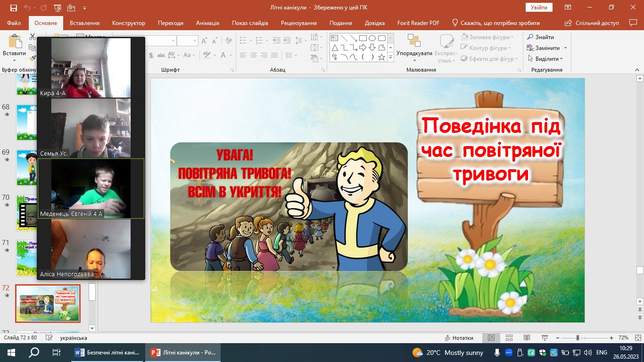Undo the last action
644x362 pixels.
27,8
